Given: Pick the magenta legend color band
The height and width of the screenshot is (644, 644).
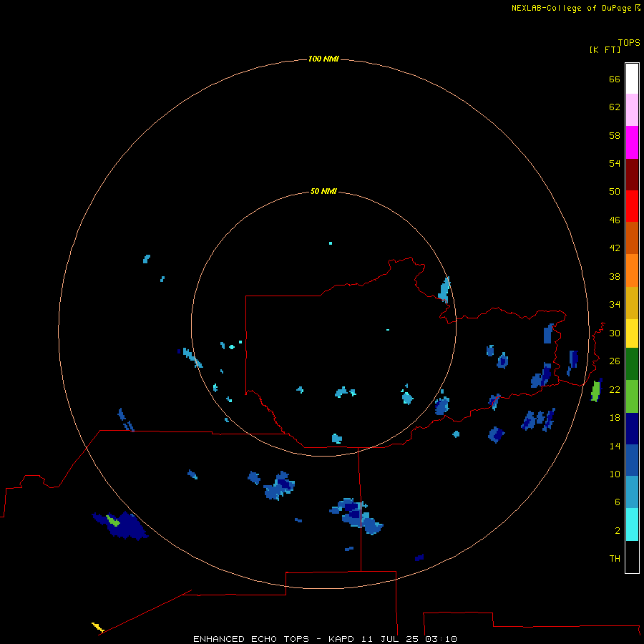Looking at the screenshot, I should click(x=632, y=142).
